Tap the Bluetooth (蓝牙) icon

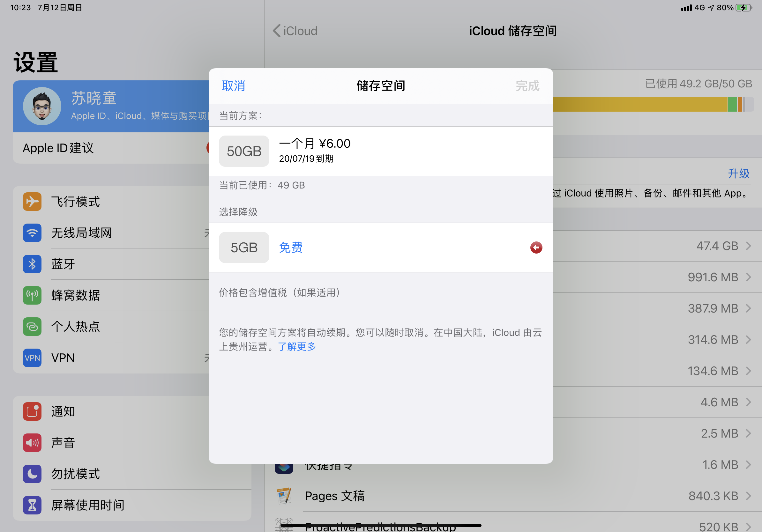click(32, 264)
